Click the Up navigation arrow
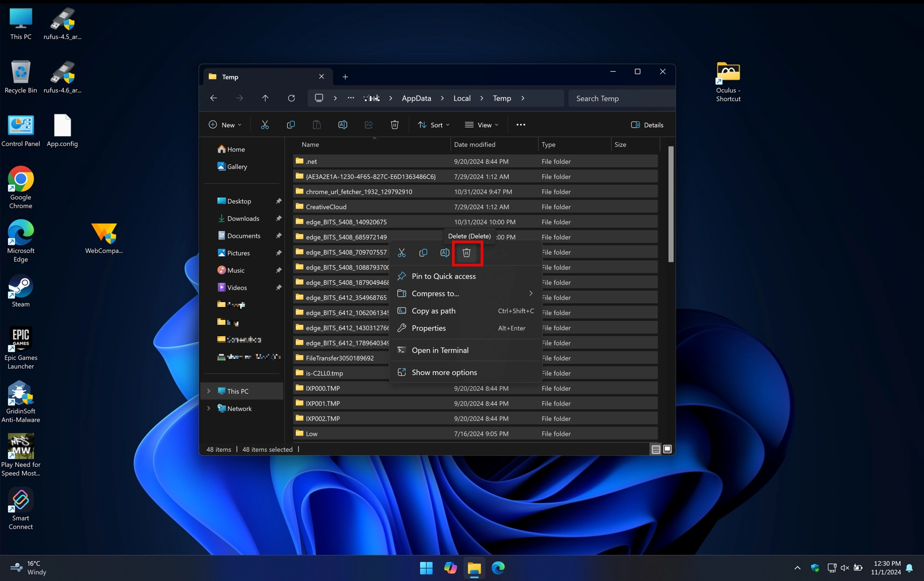The width and height of the screenshot is (924, 581). pos(265,98)
